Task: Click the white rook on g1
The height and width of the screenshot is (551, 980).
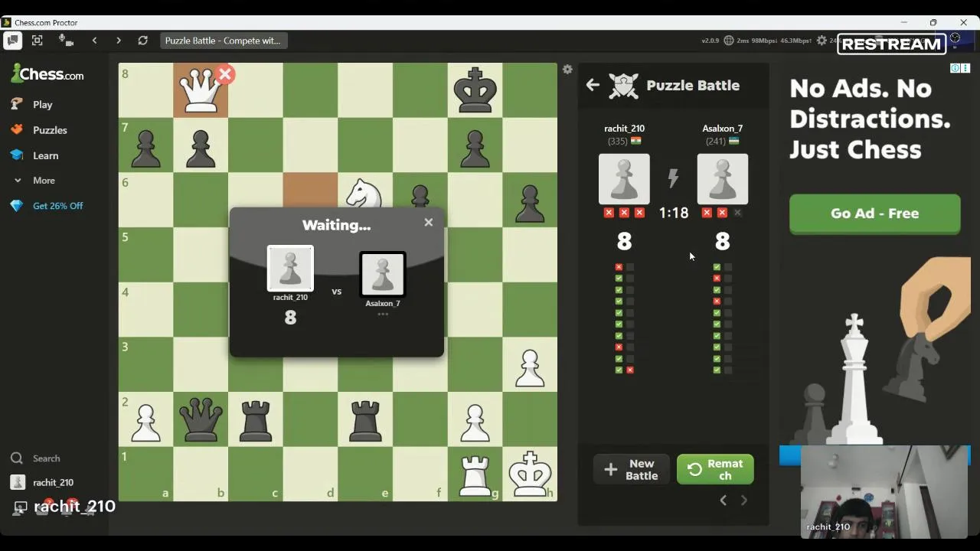Action: tap(475, 474)
